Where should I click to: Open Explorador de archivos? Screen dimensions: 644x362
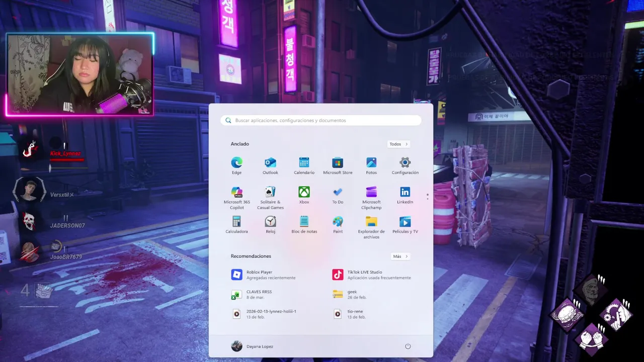371,228
